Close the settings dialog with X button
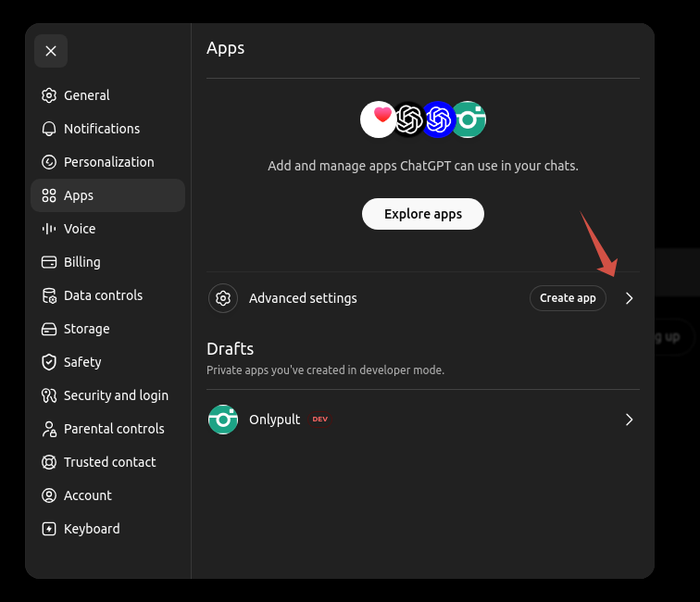700x602 pixels. tap(51, 51)
